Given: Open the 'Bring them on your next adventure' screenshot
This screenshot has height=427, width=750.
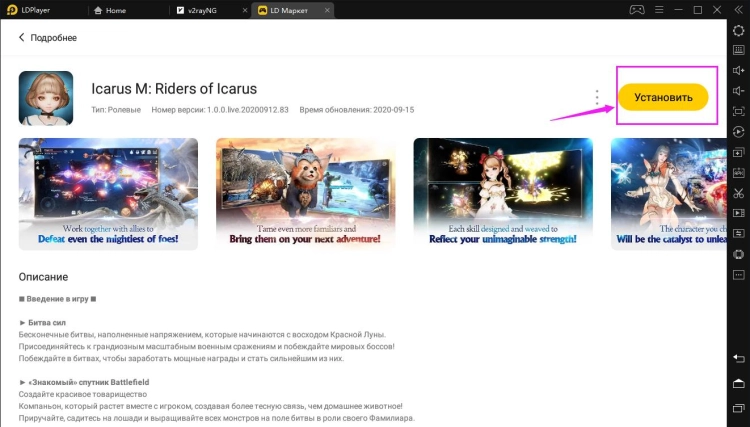Looking at the screenshot, I should (306, 194).
